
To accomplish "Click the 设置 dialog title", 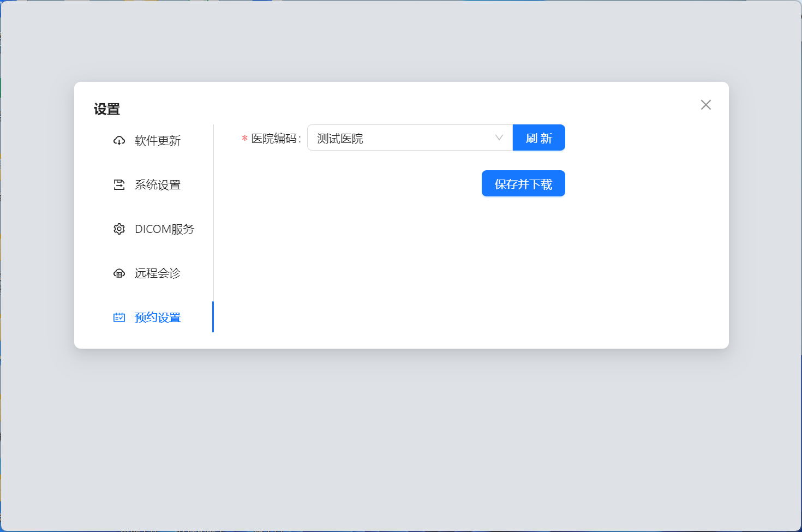I will [107, 109].
